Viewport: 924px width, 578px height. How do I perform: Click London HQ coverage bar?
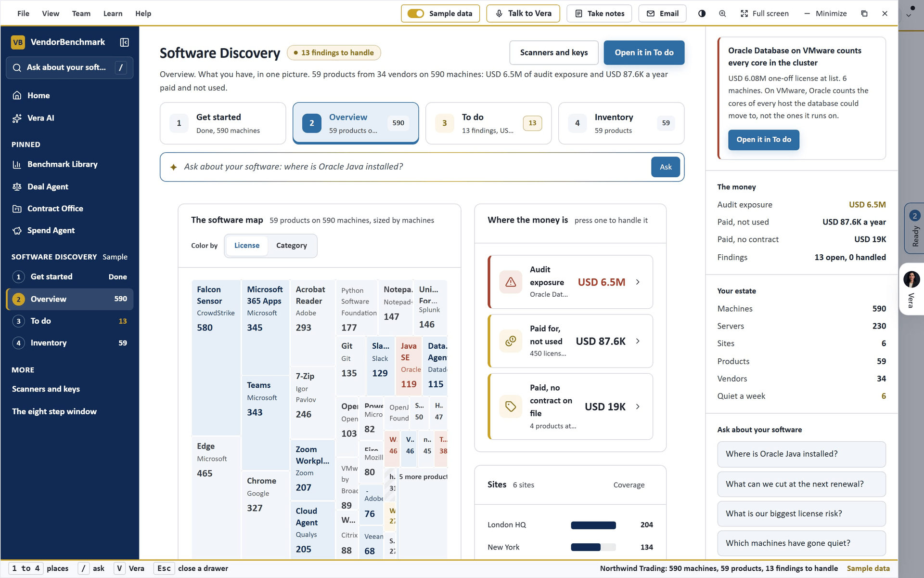(x=593, y=525)
